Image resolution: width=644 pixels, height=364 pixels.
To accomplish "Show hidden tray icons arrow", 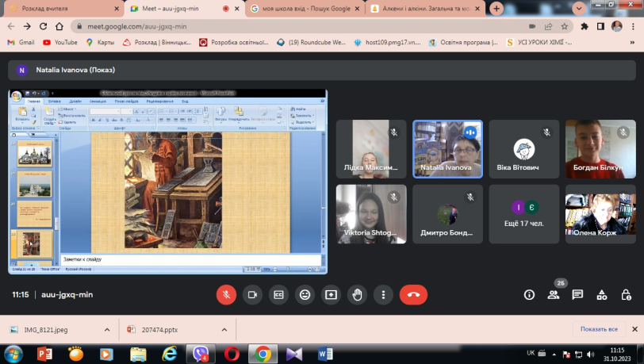I will click(554, 354).
